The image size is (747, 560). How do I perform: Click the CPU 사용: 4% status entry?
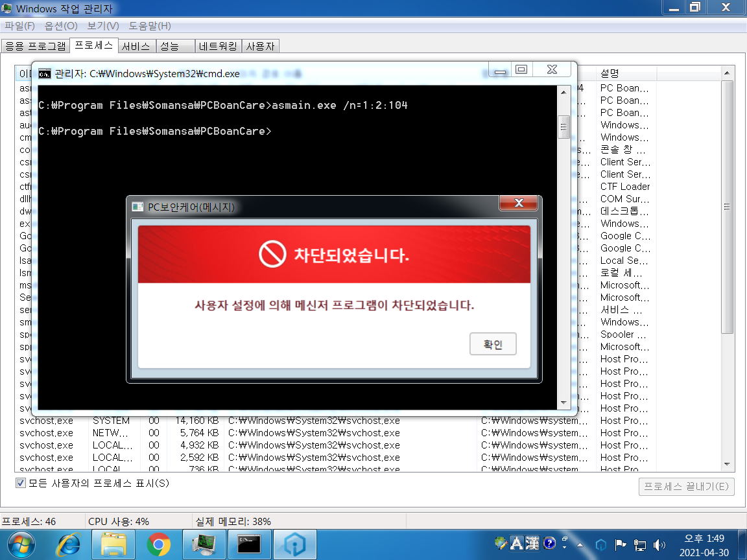pyautogui.click(x=119, y=521)
